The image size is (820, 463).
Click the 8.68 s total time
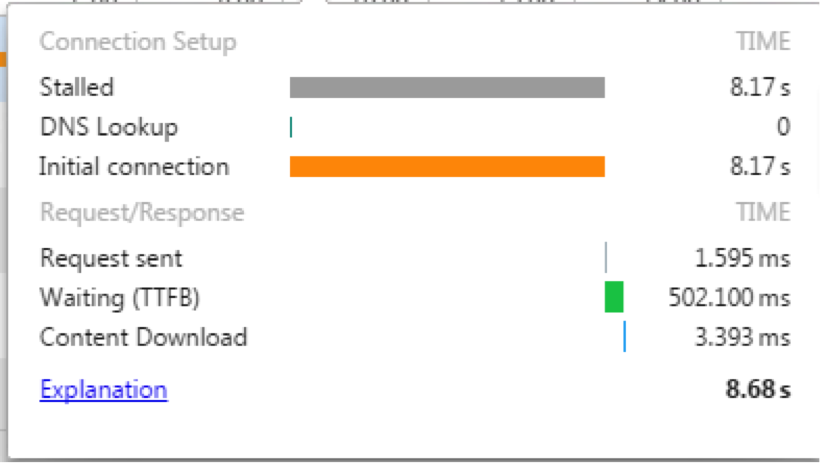[758, 390]
